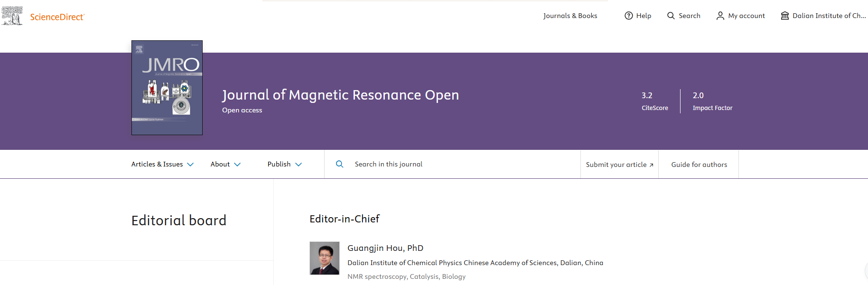This screenshot has width=868, height=285.
Task: Click the Elsevier tree logo
Action: point(12,16)
